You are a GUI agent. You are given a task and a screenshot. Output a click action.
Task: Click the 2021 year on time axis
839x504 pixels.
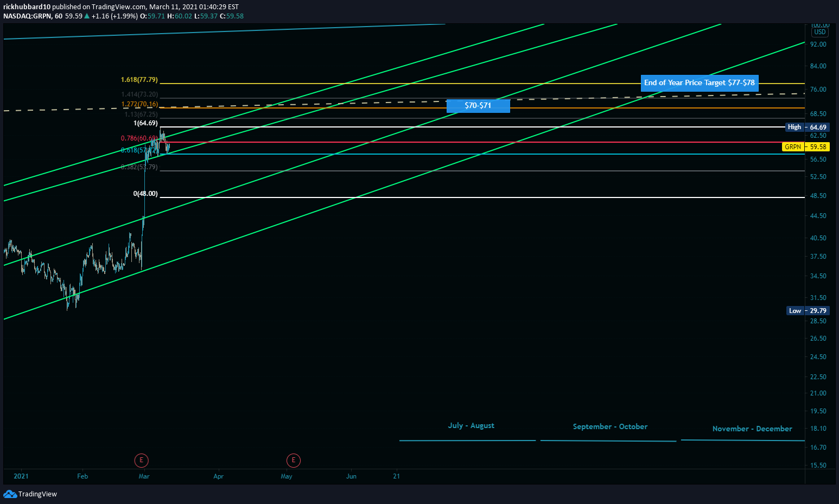pyautogui.click(x=21, y=476)
